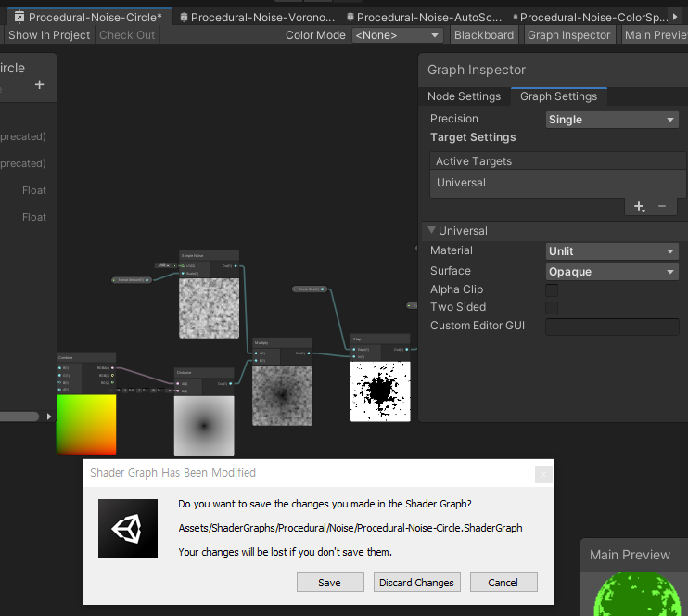Click the Discard Changes button
Image resolution: width=688 pixels, height=616 pixels.
coord(417,583)
